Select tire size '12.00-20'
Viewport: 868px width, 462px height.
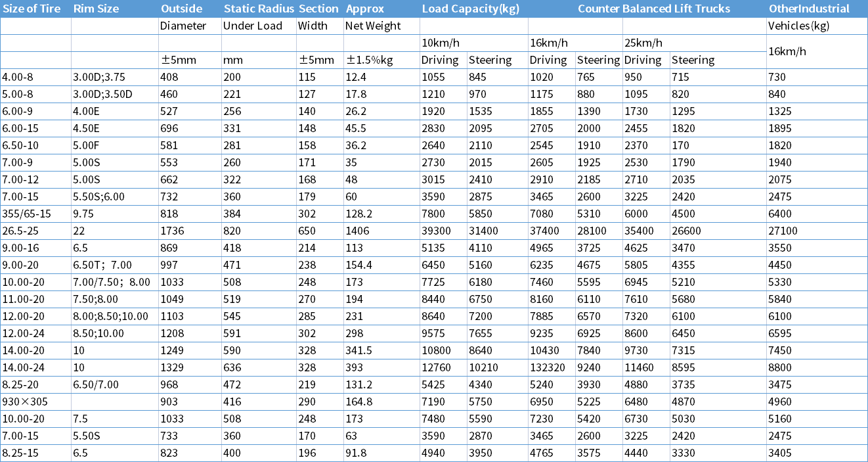tap(23, 317)
